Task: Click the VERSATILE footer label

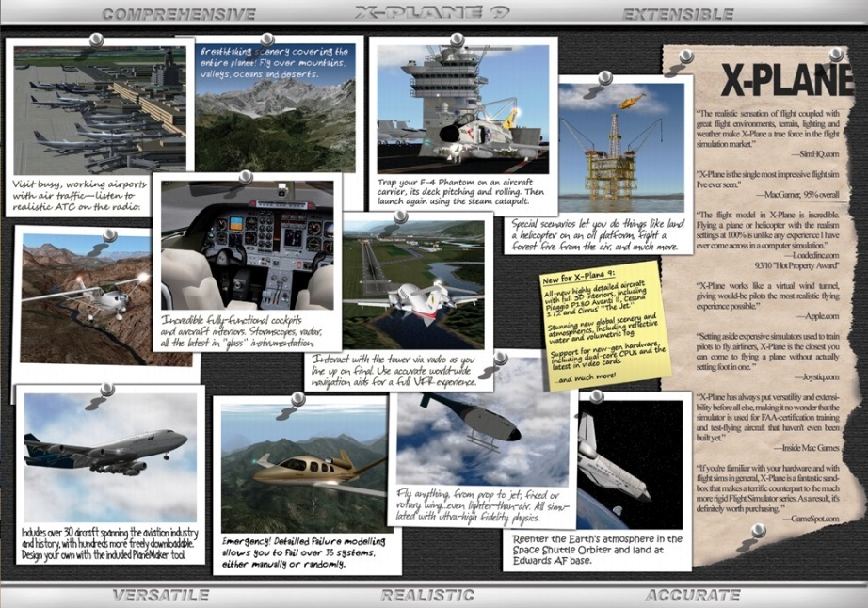Action: point(161,595)
